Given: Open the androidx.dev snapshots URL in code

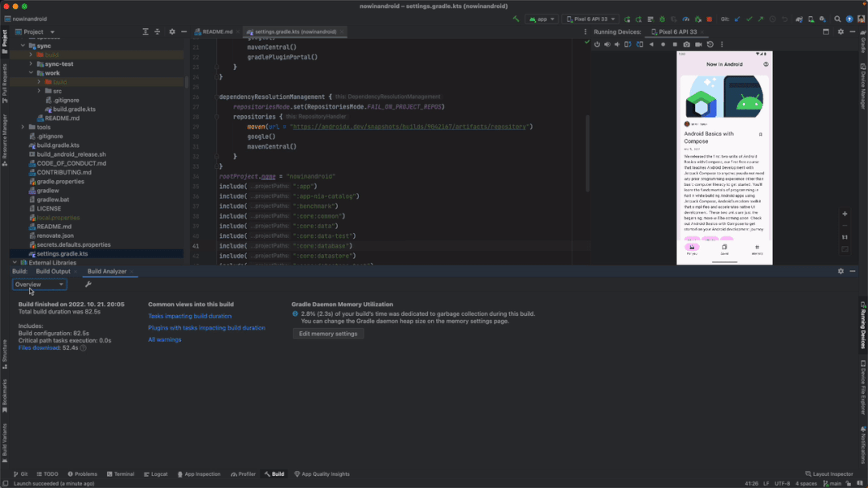Looking at the screenshot, I should tap(409, 127).
